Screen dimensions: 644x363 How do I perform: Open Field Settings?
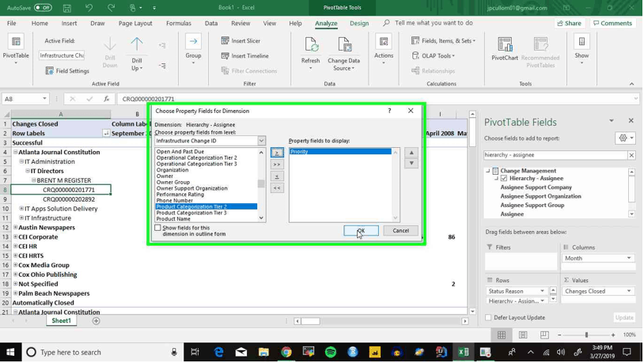[67, 71]
